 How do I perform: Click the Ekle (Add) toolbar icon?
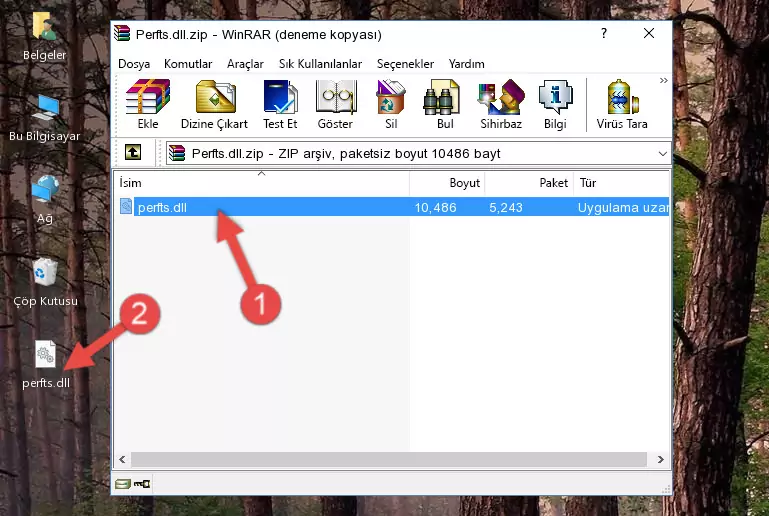pyautogui.click(x=148, y=104)
